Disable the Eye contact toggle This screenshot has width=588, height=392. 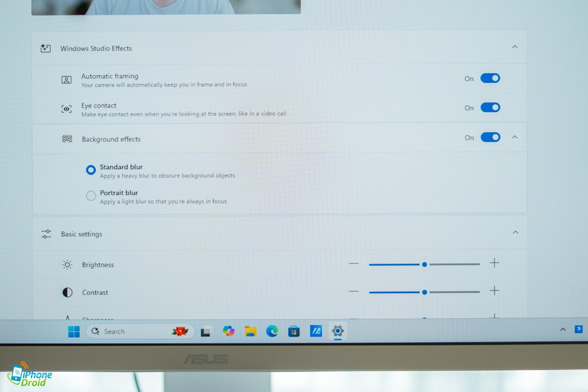pyautogui.click(x=490, y=108)
